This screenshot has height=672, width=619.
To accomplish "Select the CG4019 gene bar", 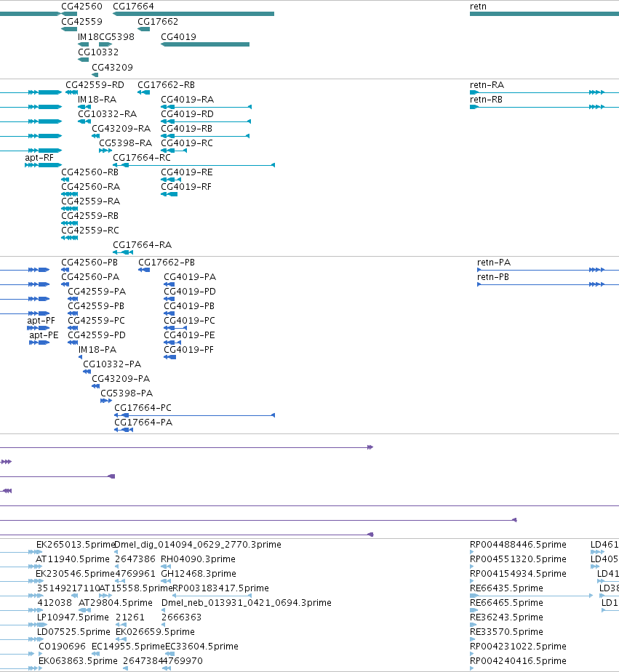I will pyautogui.click(x=205, y=44).
